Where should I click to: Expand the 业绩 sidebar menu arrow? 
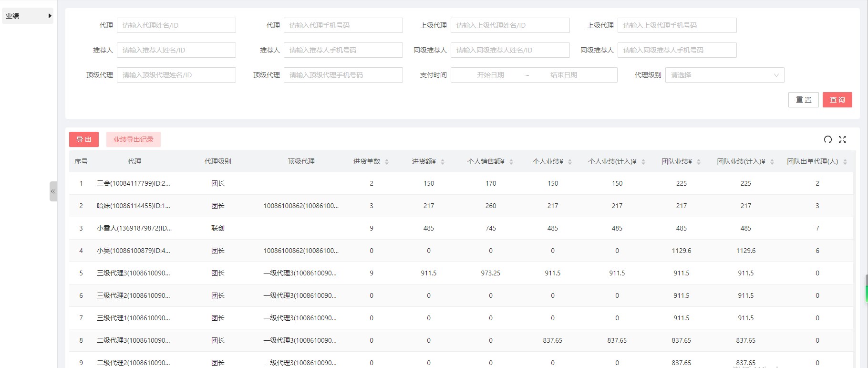pos(50,16)
